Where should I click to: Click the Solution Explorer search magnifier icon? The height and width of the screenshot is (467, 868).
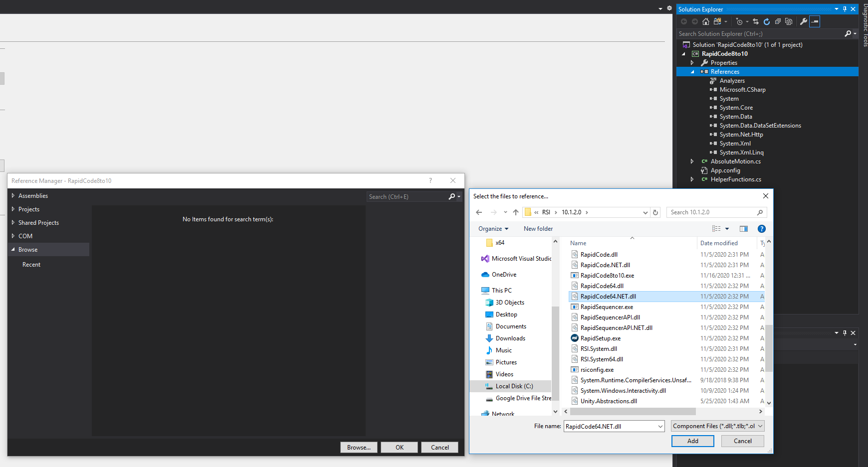click(x=848, y=33)
